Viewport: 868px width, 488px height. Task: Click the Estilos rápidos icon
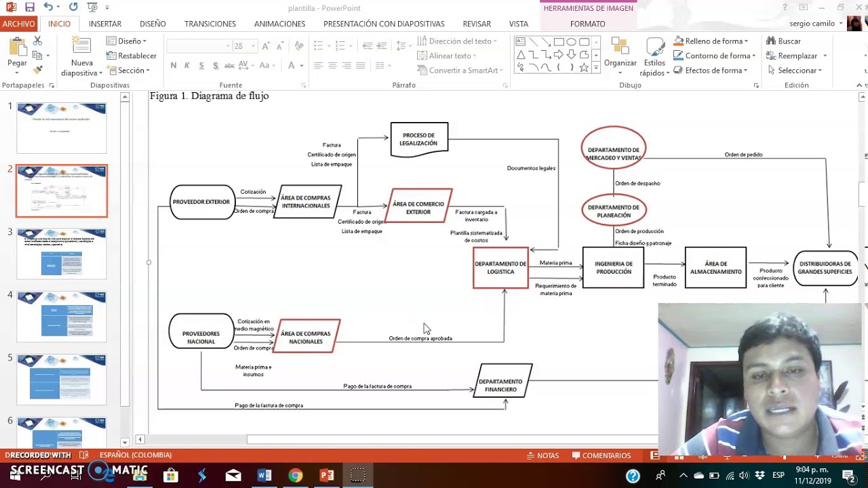tap(655, 47)
